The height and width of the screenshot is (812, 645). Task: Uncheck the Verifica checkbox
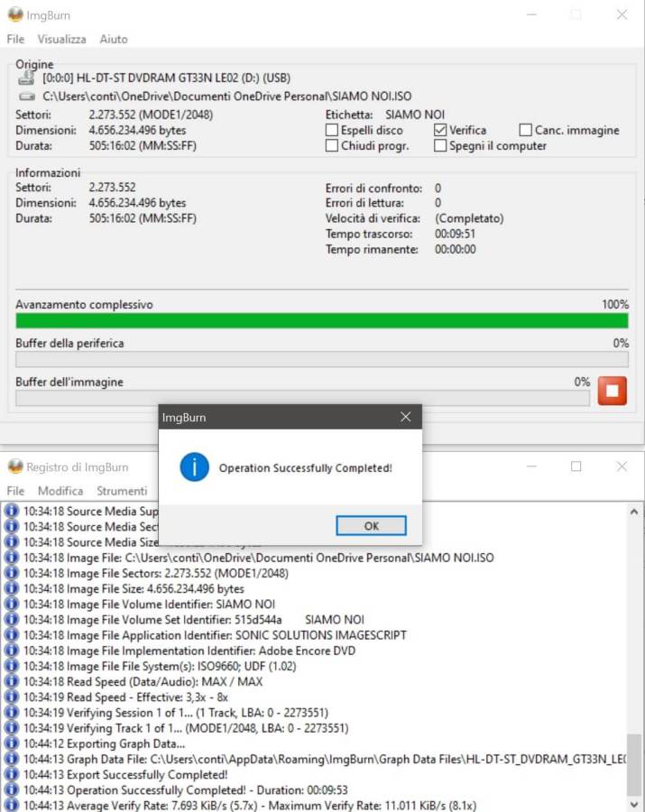tap(440, 130)
